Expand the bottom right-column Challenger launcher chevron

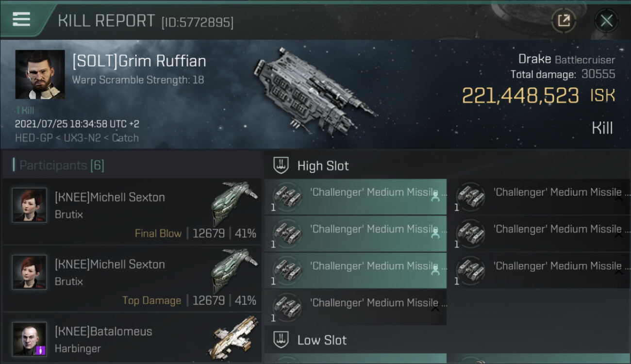pos(619,272)
